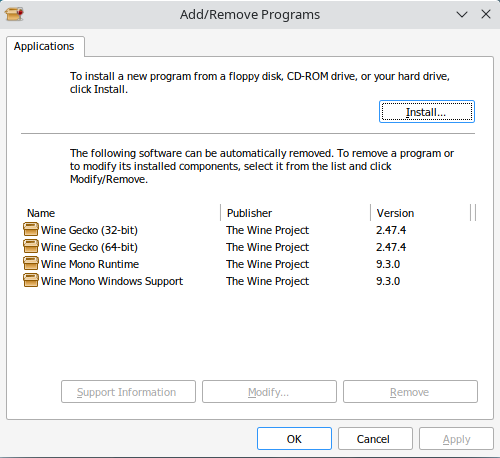Click version 9.3.0 of Wine Mono Windows Support
Image resolution: width=500 pixels, height=458 pixels.
pos(388,281)
